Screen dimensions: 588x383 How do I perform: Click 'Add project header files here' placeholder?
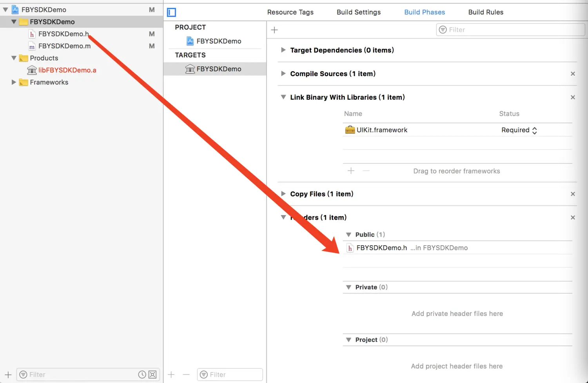coord(457,366)
